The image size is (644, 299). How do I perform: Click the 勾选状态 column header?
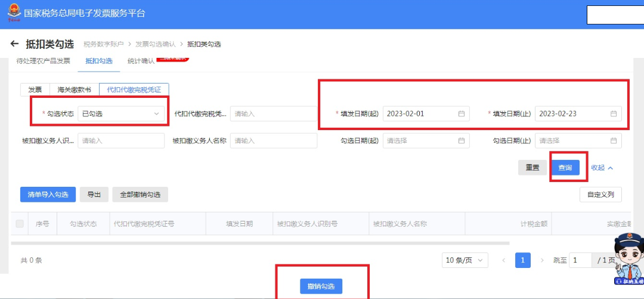tap(83, 224)
